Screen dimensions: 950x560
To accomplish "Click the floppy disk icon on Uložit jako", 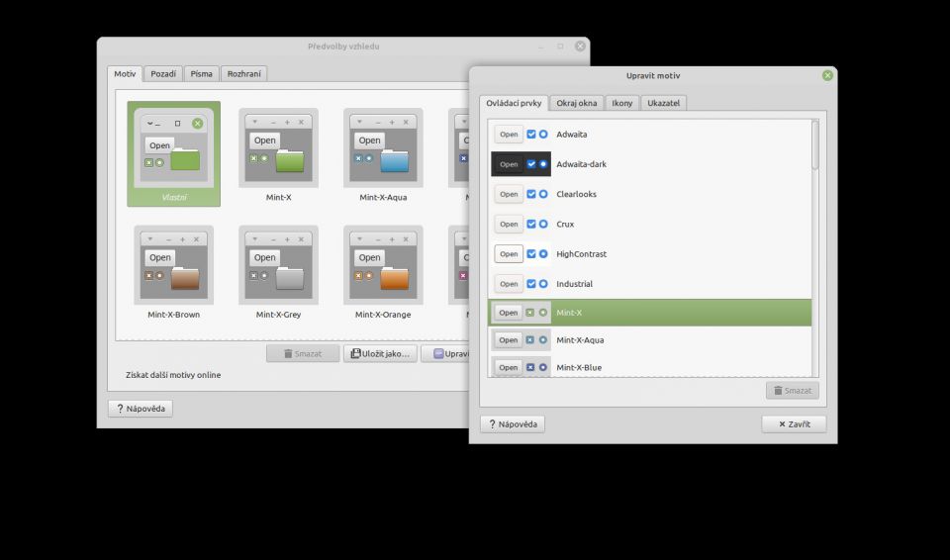I will coord(355,353).
